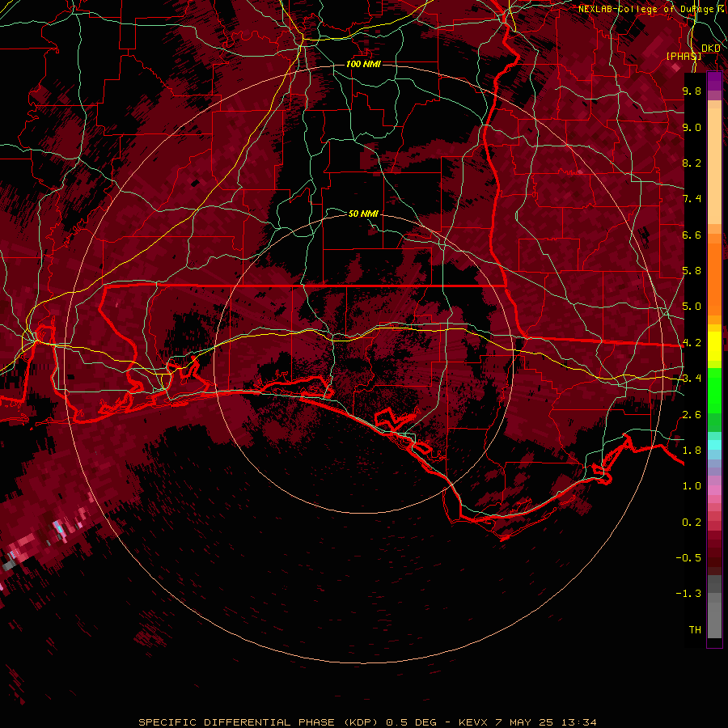This screenshot has height=728, width=728.
Task: Click the 4.2 value on color scale
Action: (x=692, y=343)
